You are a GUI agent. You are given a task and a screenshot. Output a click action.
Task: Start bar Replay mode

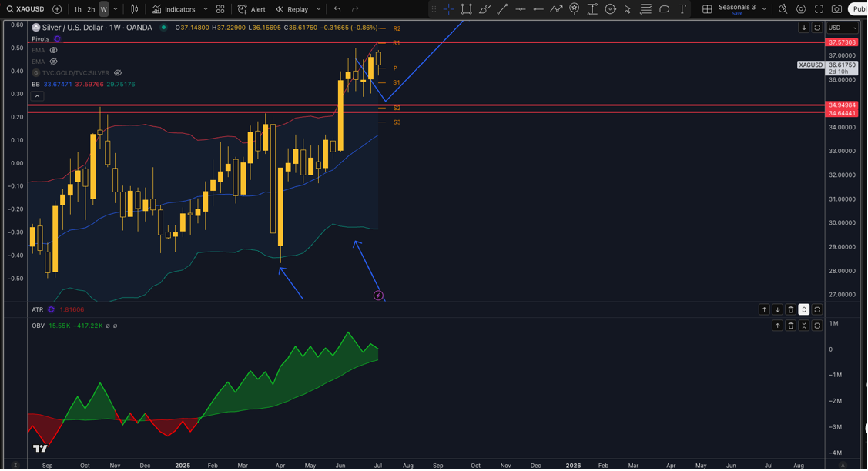click(293, 9)
